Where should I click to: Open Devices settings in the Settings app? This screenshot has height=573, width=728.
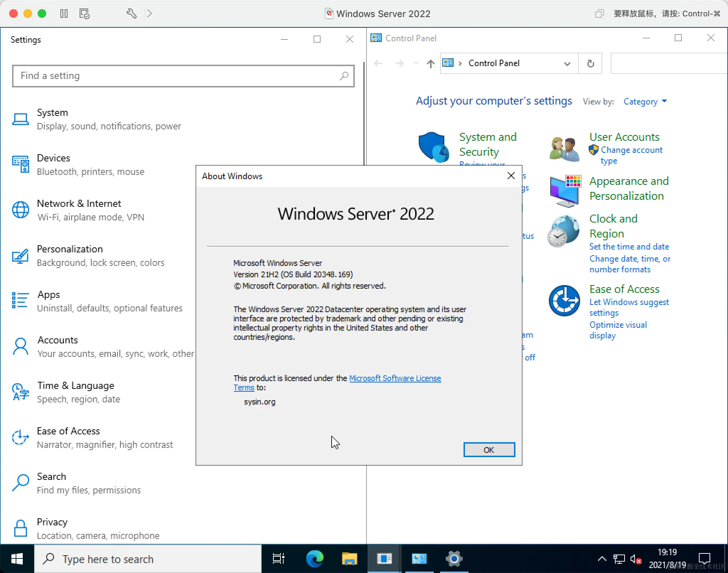pos(53,158)
